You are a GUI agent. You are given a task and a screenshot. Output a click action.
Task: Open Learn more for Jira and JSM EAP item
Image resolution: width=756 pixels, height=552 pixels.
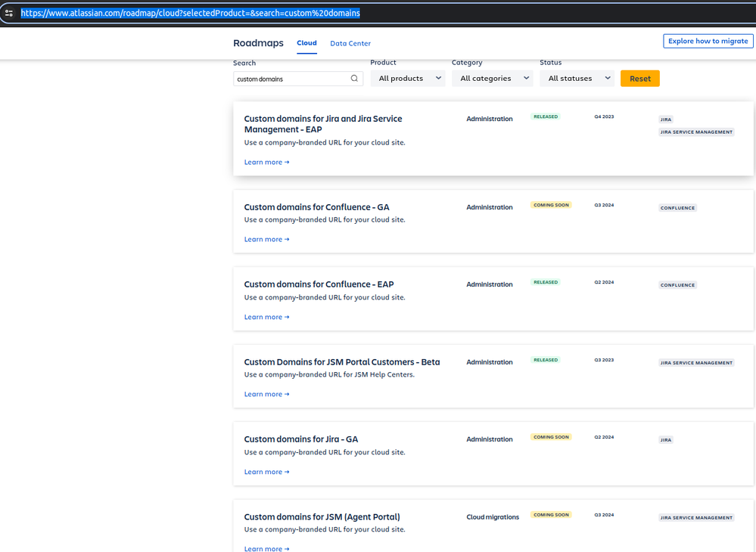coord(266,162)
